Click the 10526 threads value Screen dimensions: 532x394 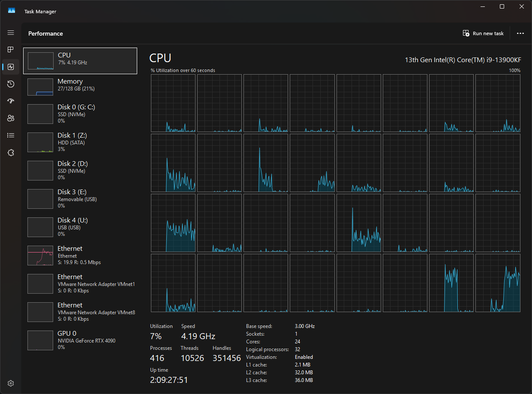pos(192,358)
